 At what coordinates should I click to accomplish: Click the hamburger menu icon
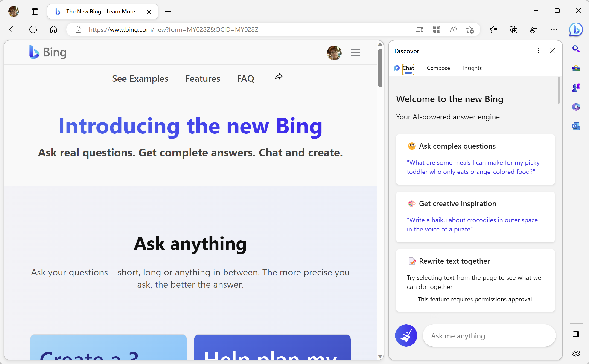point(356,52)
